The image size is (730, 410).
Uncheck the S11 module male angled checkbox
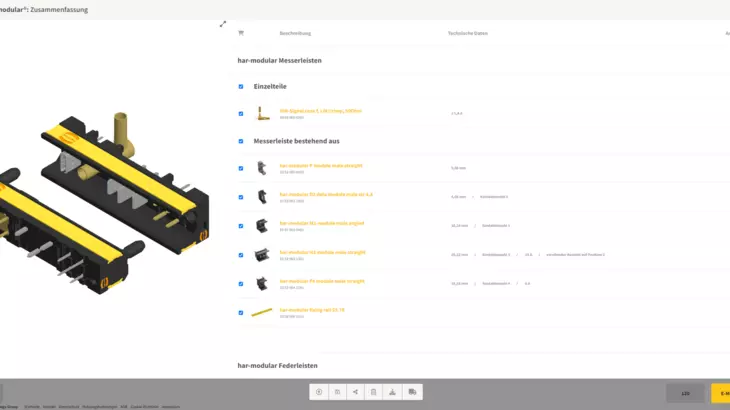[241, 226]
